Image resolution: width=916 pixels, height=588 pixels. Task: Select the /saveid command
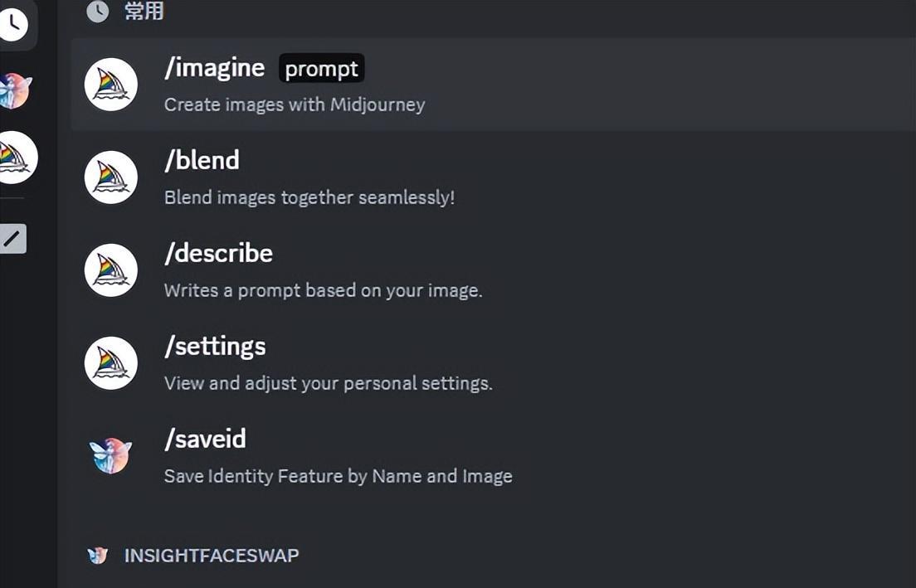point(492,456)
